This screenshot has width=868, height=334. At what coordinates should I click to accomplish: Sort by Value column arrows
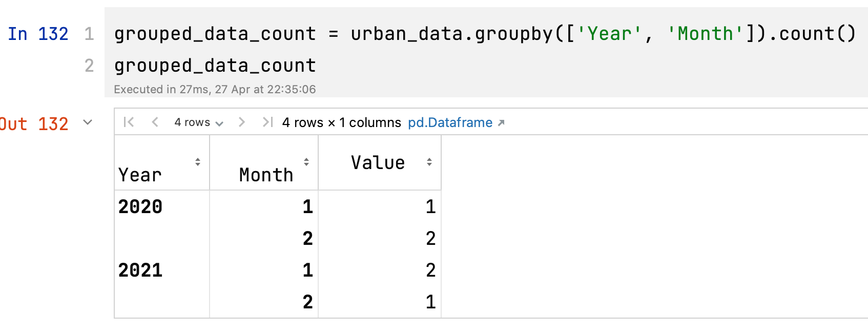pyautogui.click(x=429, y=162)
